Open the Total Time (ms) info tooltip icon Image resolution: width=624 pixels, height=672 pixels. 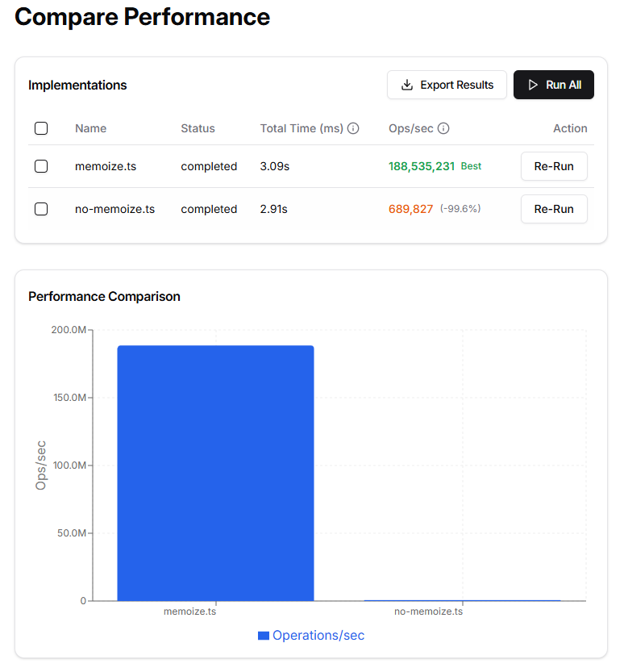click(x=353, y=127)
